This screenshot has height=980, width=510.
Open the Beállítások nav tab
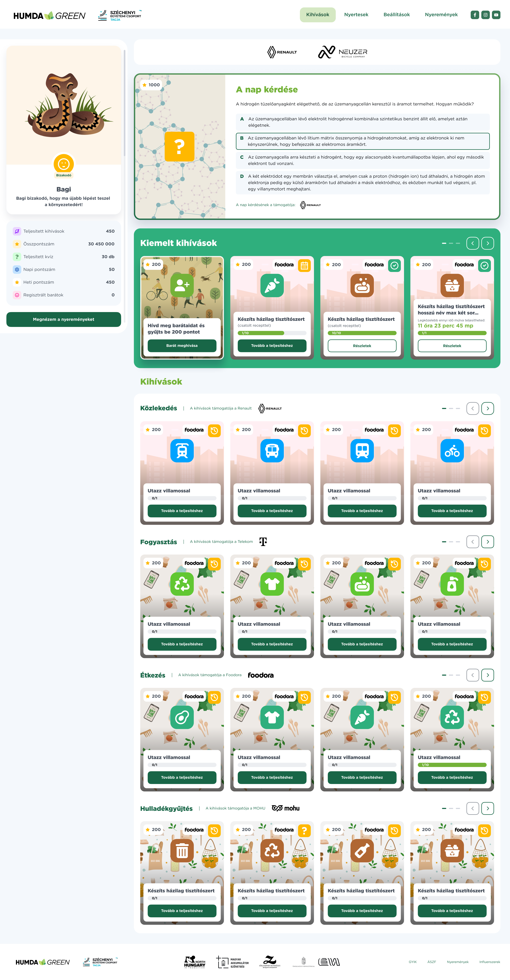397,15
